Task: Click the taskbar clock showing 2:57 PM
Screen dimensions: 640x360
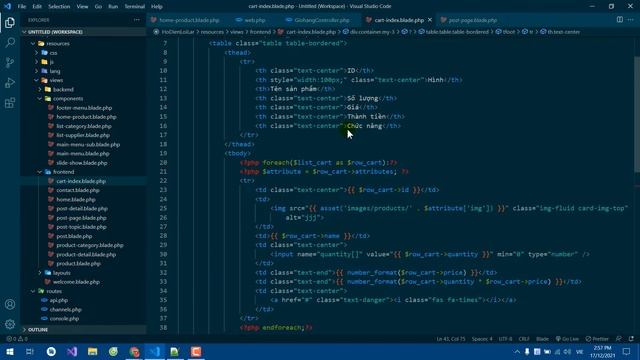Action: point(602,351)
